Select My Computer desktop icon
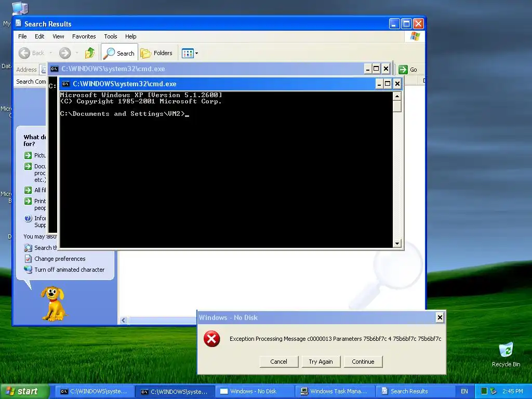This screenshot has width=532, height=399. pyautogui.click(x=19, y=9)
